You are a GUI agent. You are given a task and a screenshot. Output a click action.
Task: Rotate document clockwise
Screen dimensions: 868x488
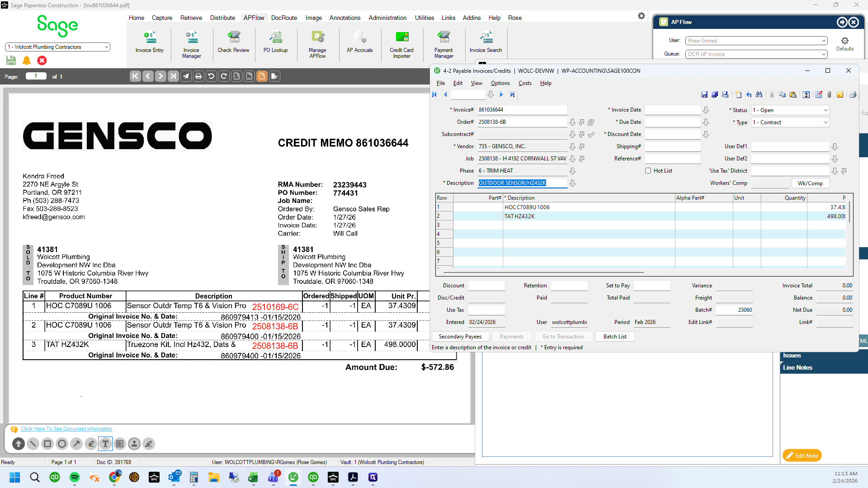(224, 76)
